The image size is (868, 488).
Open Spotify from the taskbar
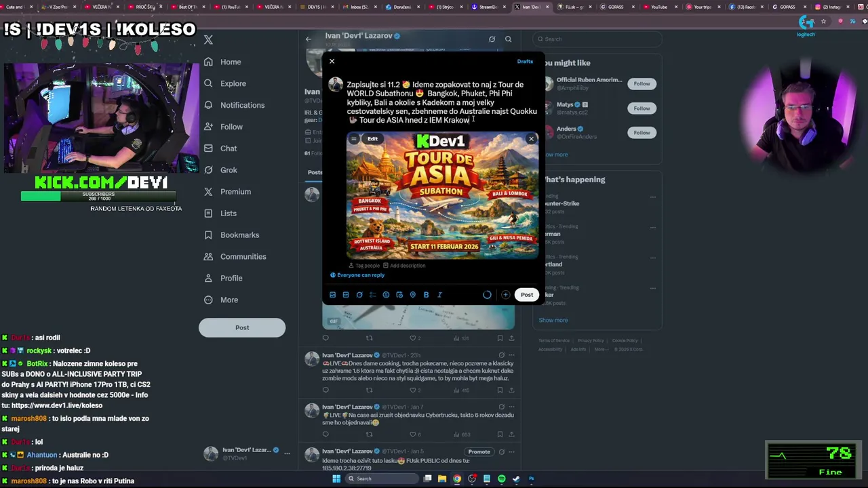(x=501, y=479)
